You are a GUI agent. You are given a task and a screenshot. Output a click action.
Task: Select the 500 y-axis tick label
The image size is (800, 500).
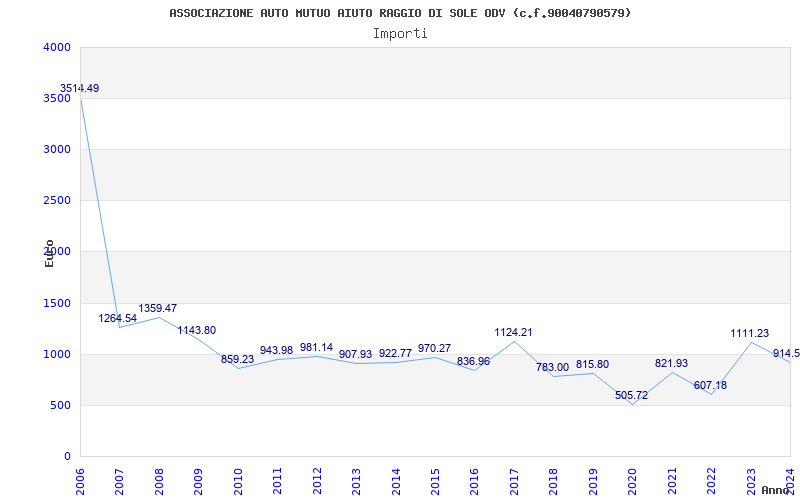tap(60, 406)
